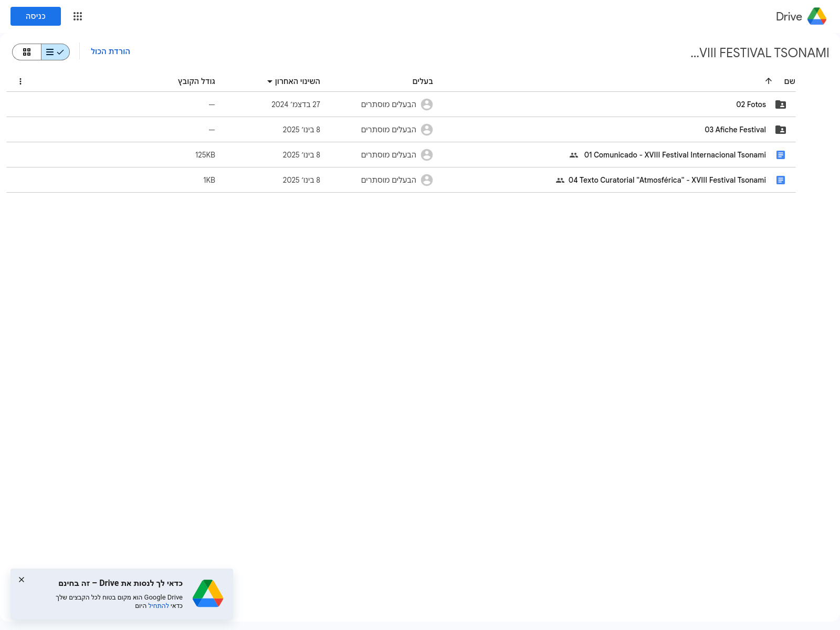Click the 125KB file size cell
Viewport: 840px width, 630px height.
pos(205,155)
